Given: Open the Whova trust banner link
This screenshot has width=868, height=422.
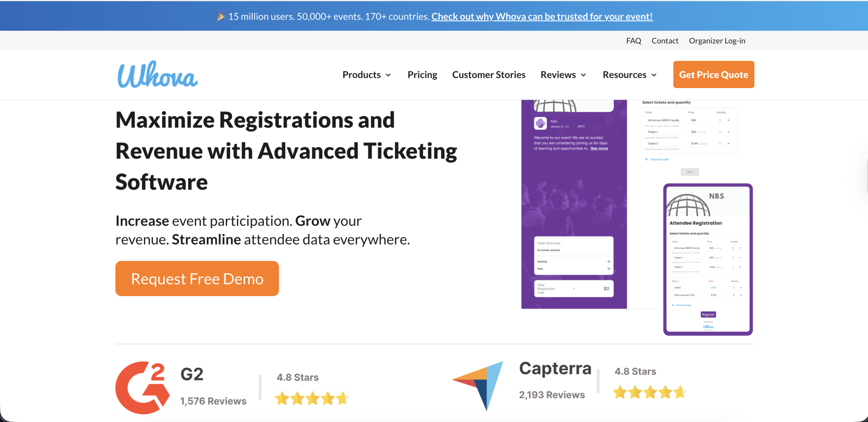Looking at the screenshot, I should [x=542, y=16].
